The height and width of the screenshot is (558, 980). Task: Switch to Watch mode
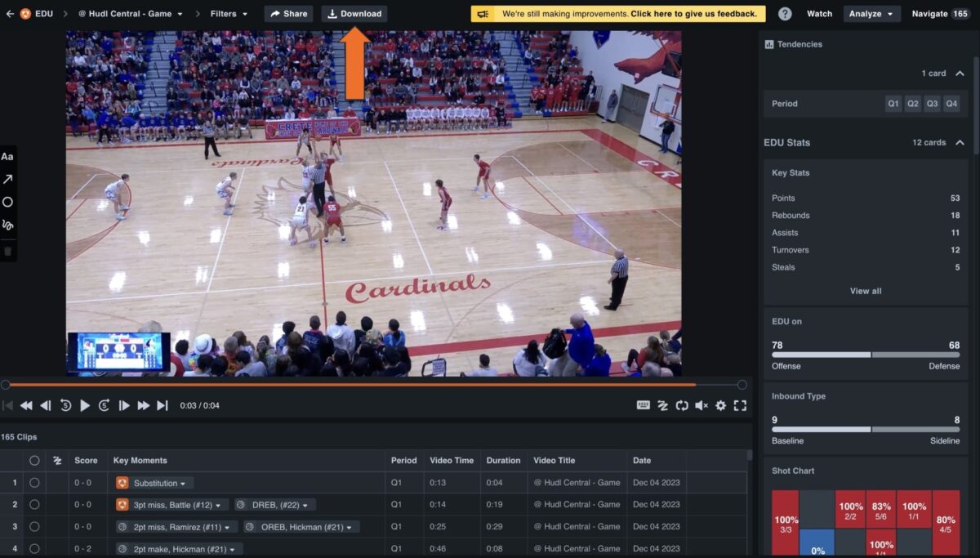[819, 14]
